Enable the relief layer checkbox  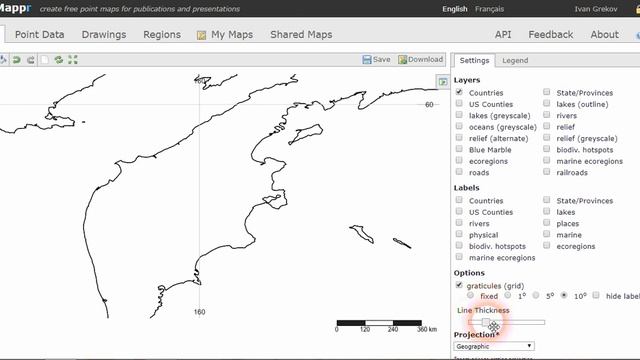547,126
